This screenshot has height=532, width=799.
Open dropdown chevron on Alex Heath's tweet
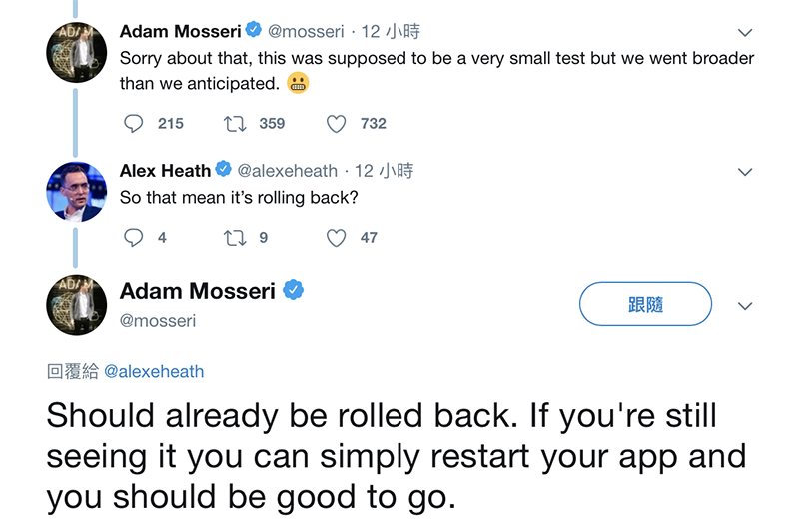click(x=744, y=172)
